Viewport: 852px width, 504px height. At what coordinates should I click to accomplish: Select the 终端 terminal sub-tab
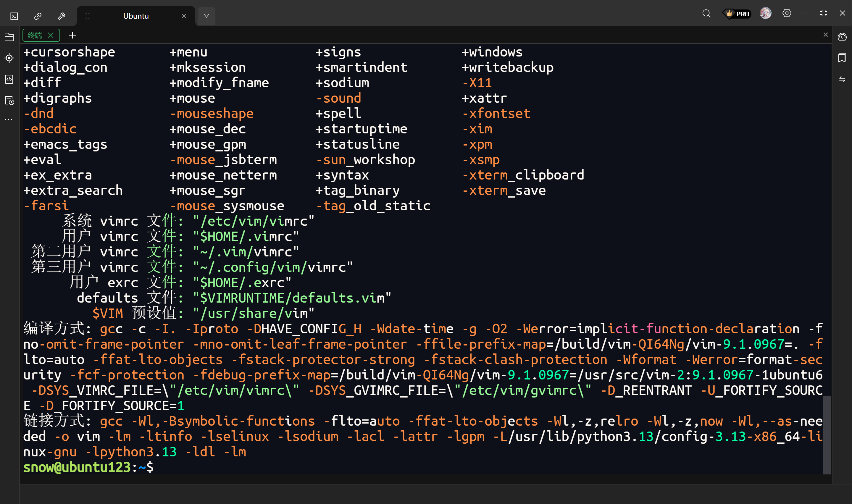pyautogui.click(x=35, y=35)
